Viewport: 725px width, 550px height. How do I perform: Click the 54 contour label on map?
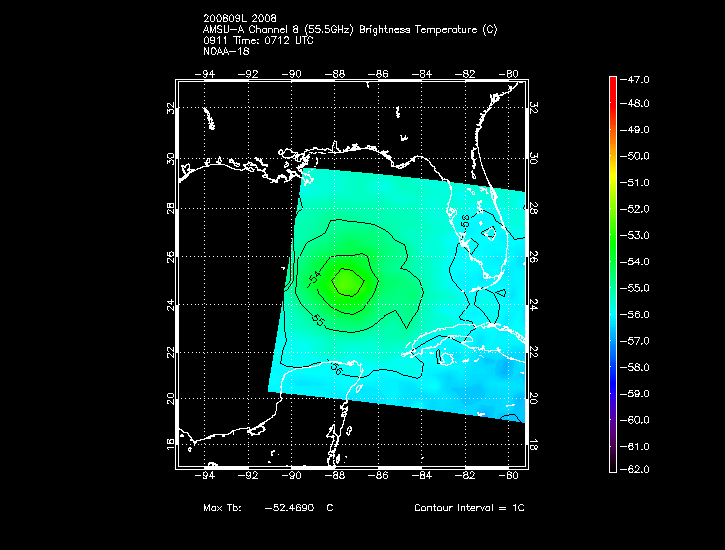coord(314,275)
